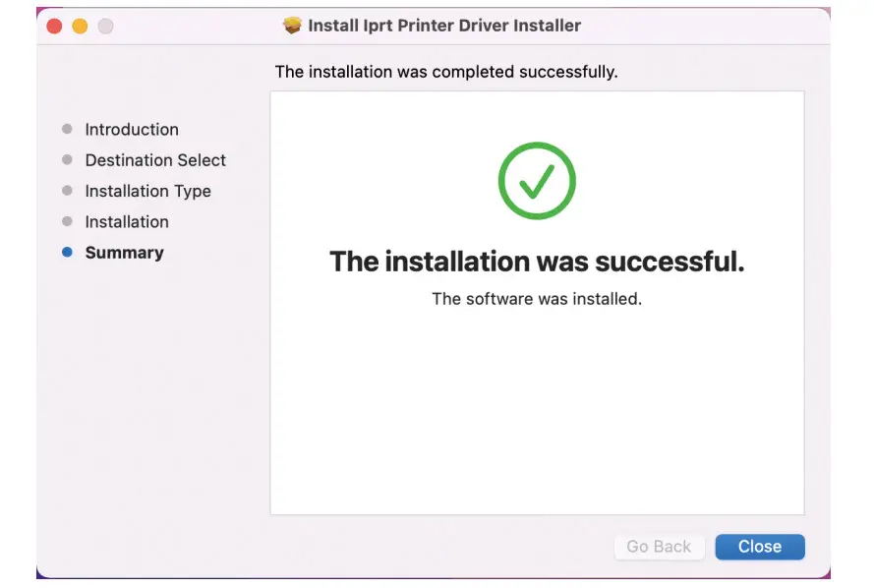Select the Introduction step in sidebar

pos(132,129)
